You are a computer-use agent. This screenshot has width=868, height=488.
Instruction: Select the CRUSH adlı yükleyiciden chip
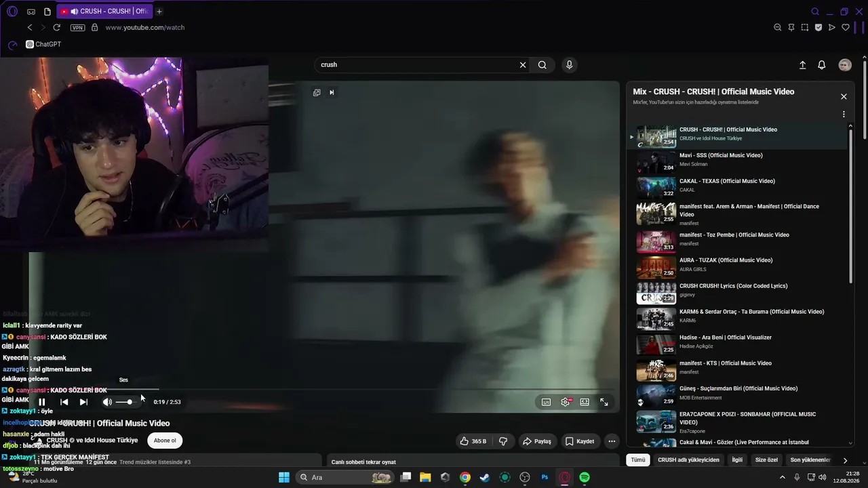point(688,460)
